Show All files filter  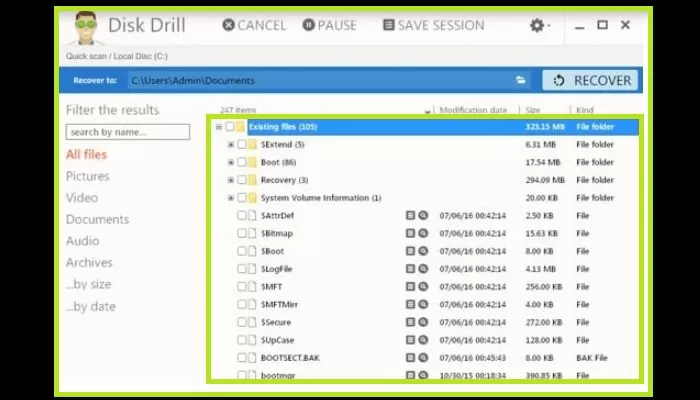click(87, 155)
